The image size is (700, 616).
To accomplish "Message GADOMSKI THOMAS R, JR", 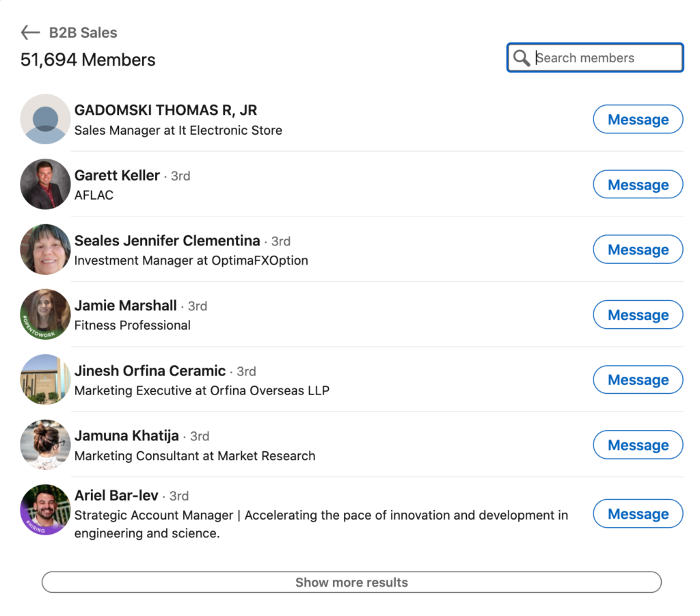I will 637,120.
